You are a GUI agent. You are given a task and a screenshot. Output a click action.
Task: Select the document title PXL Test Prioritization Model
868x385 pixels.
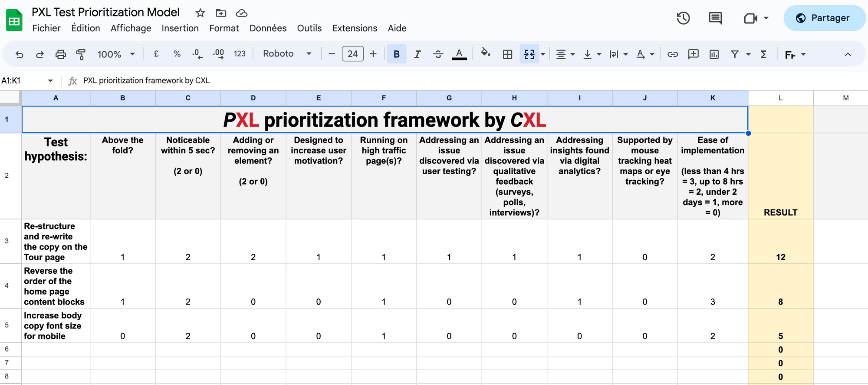pos(105,12)
